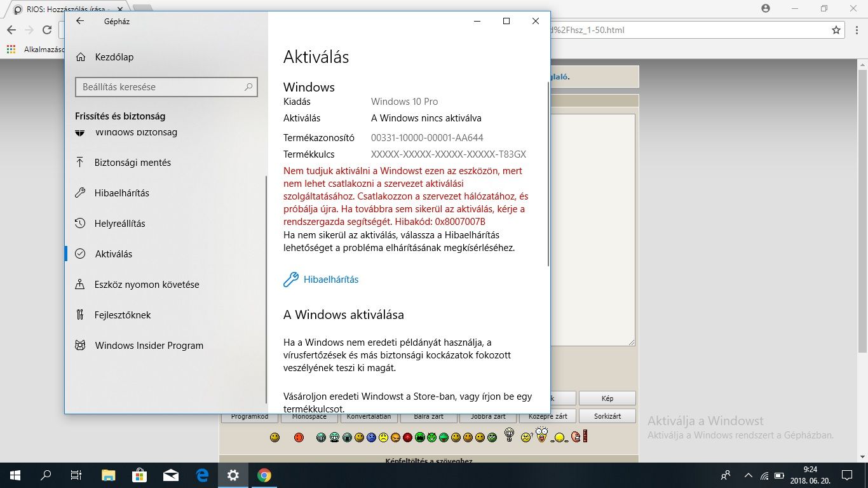Image resolution: width=868 pixels, height=488 pixels.
Task: Click the Sorkizárt justify button
Action: pyautogui.click(x=607, y=416)
